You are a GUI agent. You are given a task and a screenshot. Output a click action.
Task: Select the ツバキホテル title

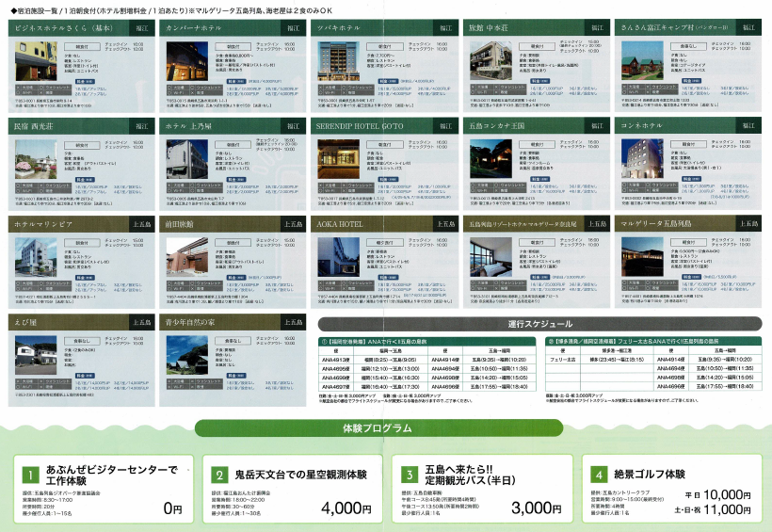tap(339, 28)
